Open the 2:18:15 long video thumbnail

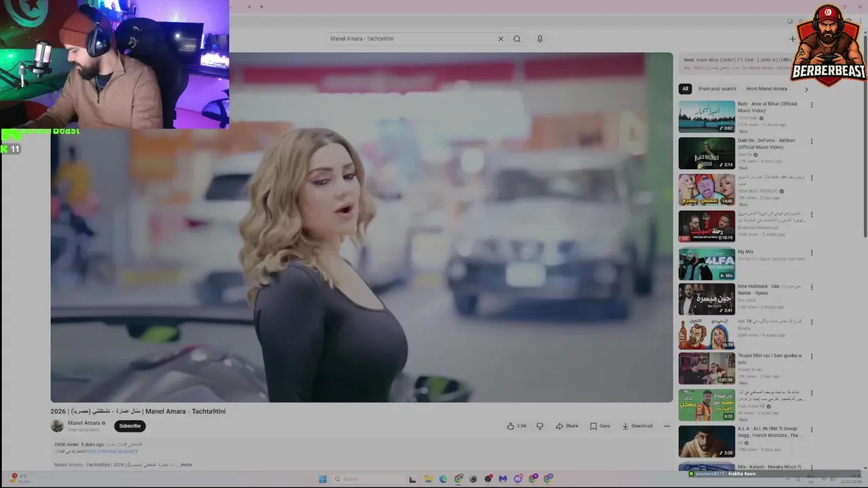pyautogui.click(x=707, y=226)
